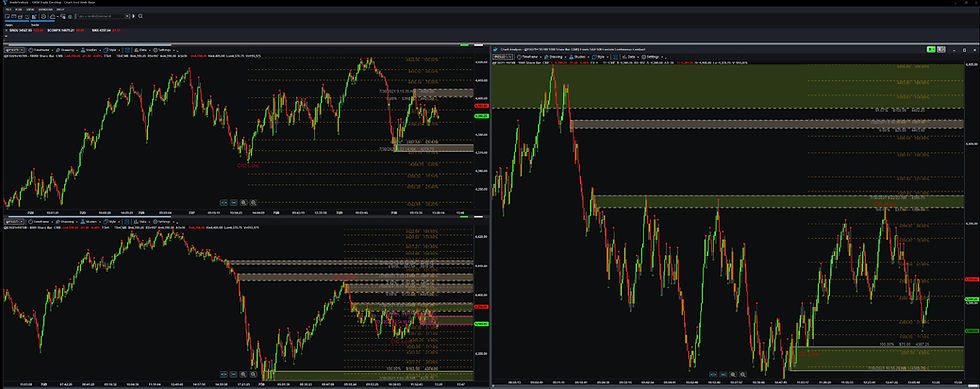The width and height of the screenshot is (980, 389).
Task: Toggle green indicator in right chart title bar
Action: [931, 49]
